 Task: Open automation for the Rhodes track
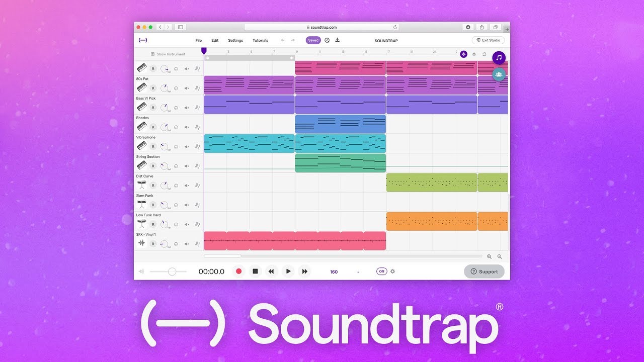198,127
